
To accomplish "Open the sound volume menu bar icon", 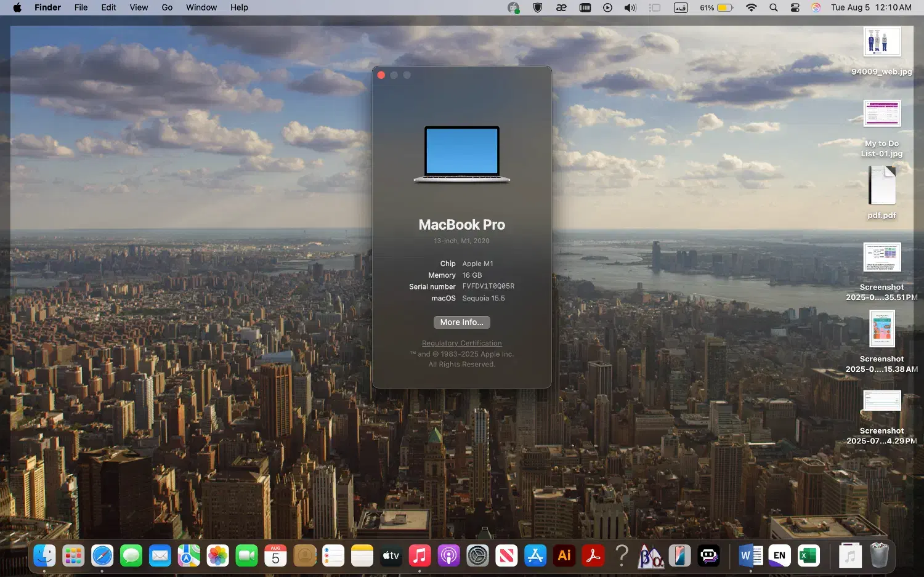I will [630, 7].
